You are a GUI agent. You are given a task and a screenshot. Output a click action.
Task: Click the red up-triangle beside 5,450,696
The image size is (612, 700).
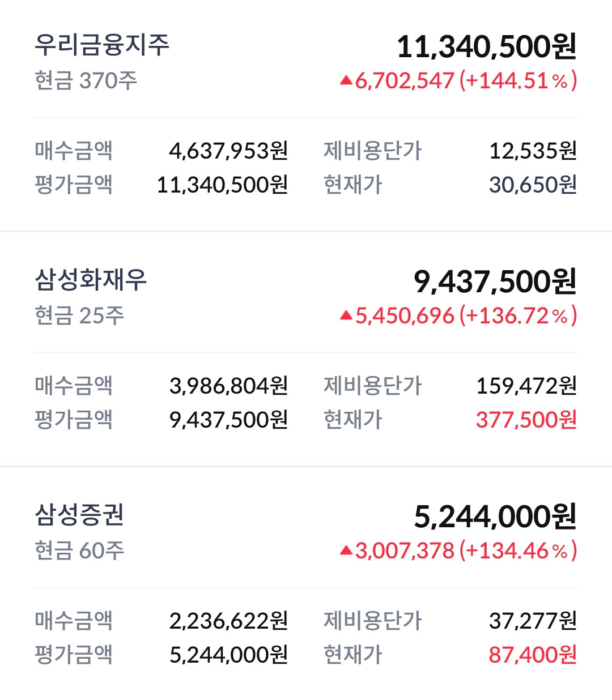[346, 316]
